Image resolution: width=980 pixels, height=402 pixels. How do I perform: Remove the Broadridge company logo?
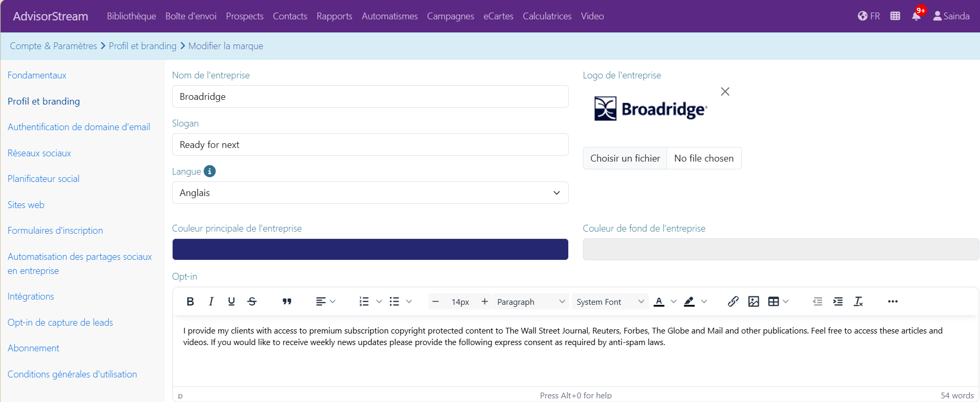click(x=725, y=91)
